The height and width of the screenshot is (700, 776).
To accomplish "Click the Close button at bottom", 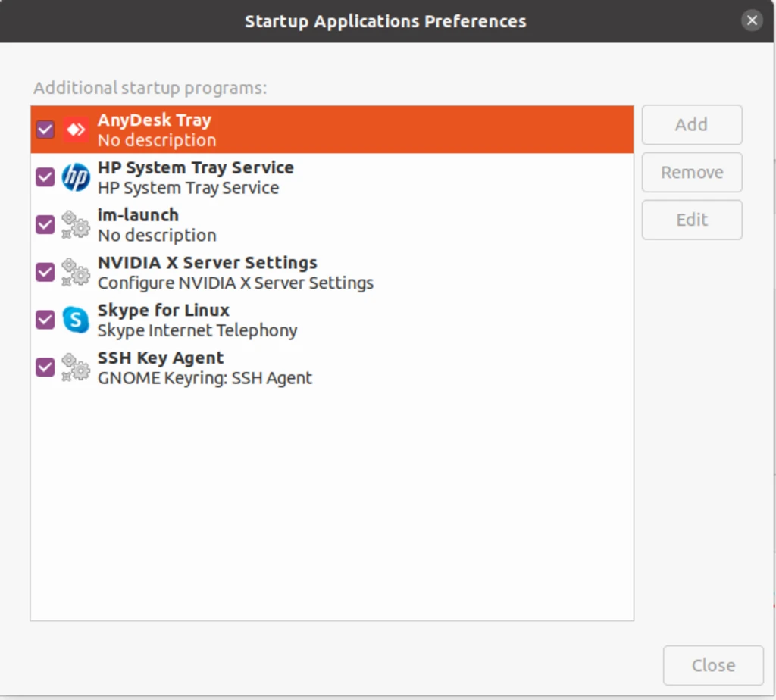I will [712, 665].
